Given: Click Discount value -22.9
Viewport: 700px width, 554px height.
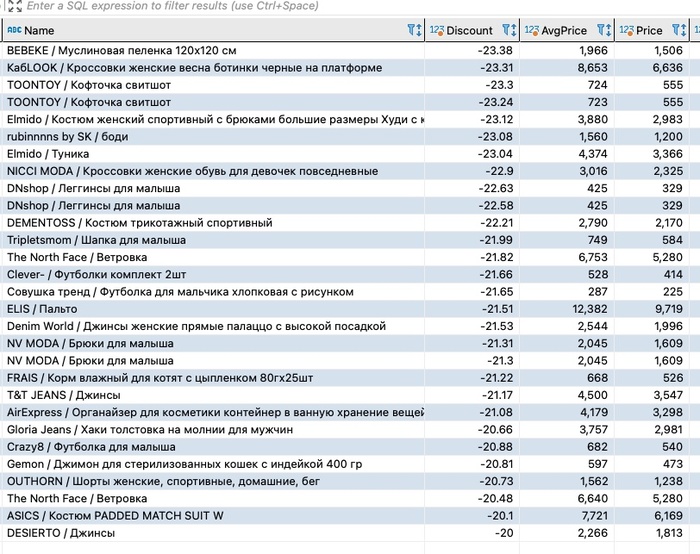Looking at the screenshot, I should 499,171.
